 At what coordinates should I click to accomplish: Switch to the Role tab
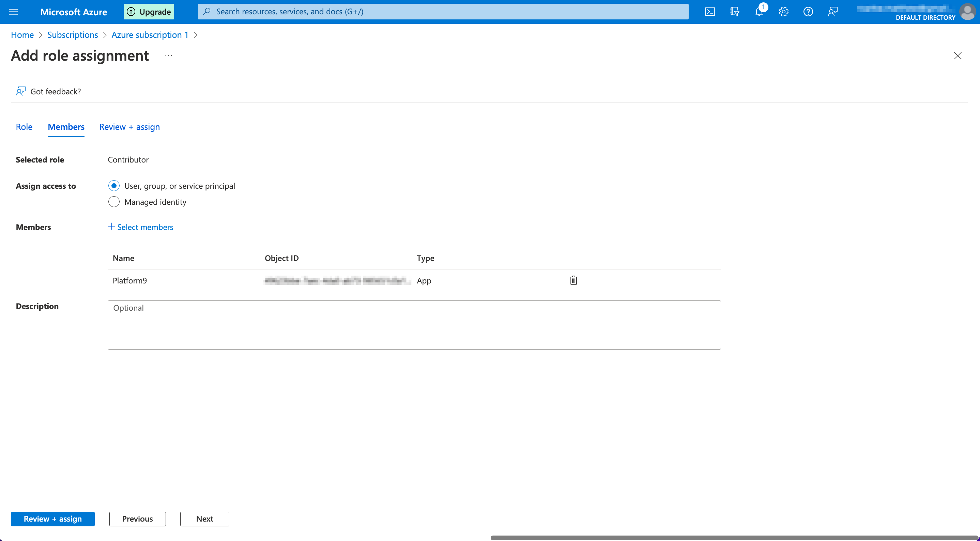coord(24,127)
